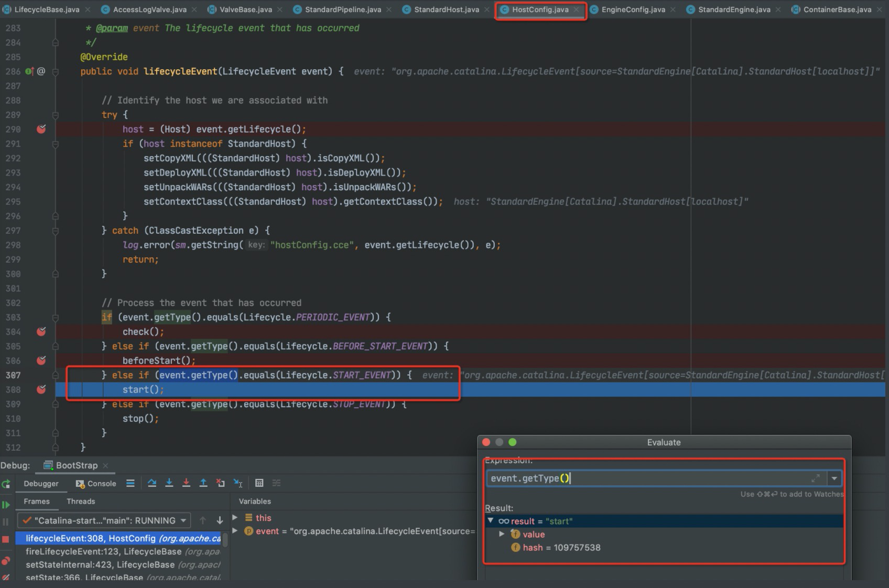Switch to the ContainerBase.java tab
This screenshot has height=588, width=889.
[837, 9]
